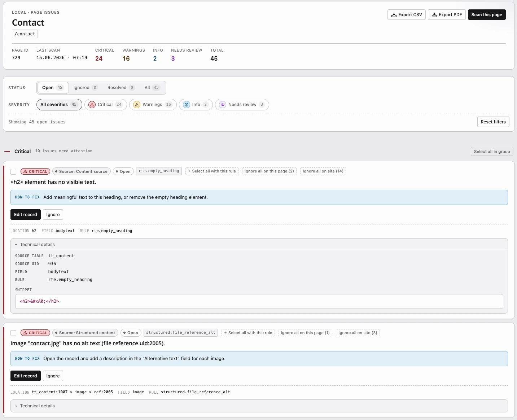
Task: Click Ignore all on site (3)
Action: tap(358, 333)
